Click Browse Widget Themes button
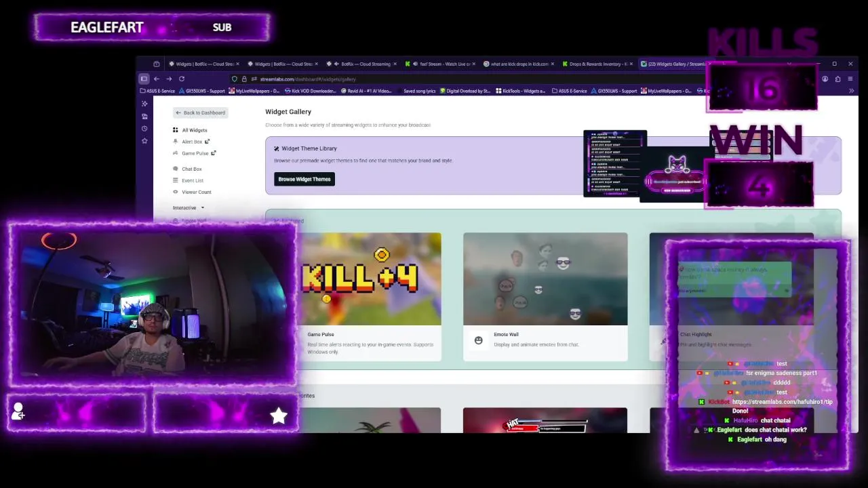868x488 pixels. click(x=304, y=179)
